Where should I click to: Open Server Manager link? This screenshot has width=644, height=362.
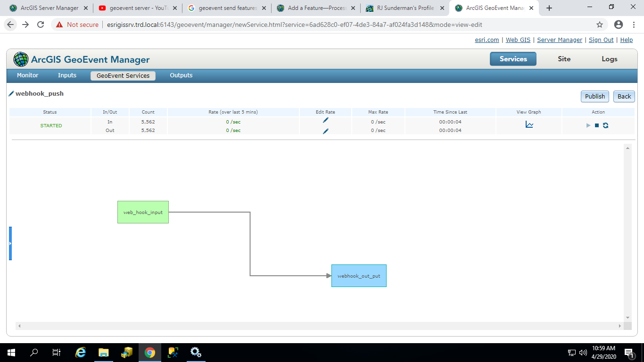point(560,40)
